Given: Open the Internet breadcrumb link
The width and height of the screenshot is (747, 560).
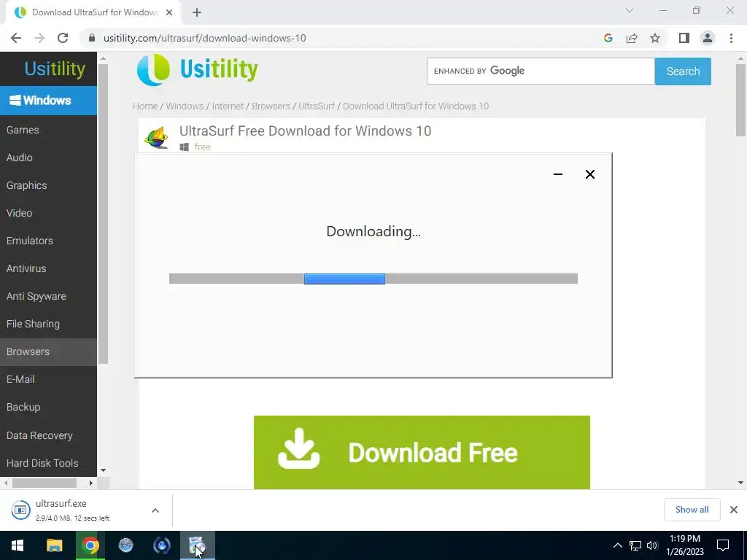Looking at the screenshot, I should (x=228, y=106).
